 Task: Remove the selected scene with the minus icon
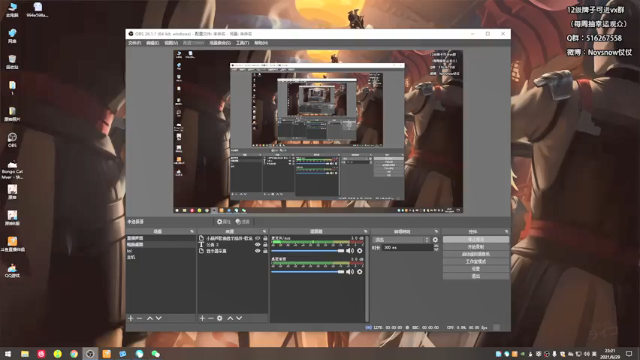pyautogui.click(x=140, y=318)
